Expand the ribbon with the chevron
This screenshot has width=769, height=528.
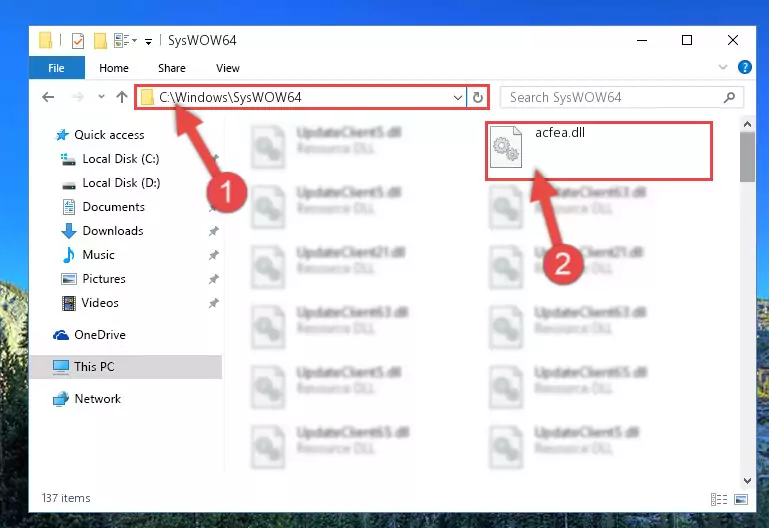(x=722, y=67)
